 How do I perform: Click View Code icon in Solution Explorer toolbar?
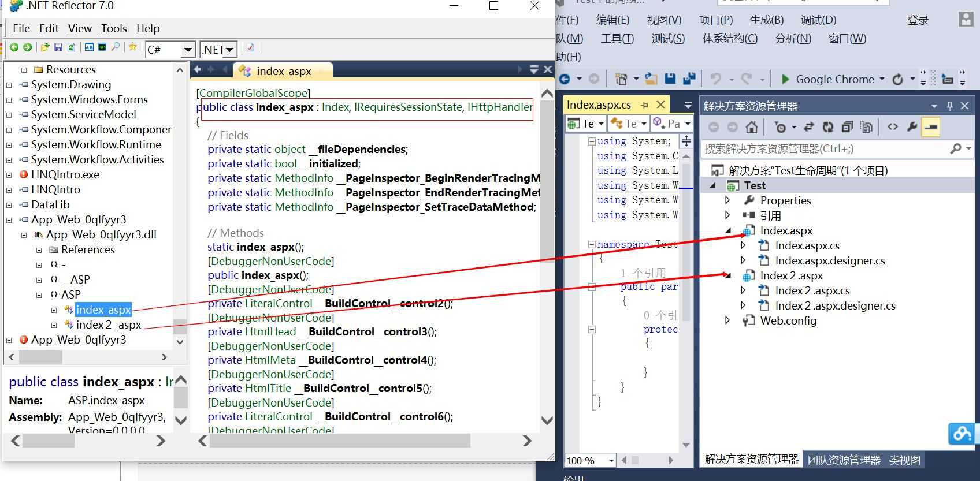(893, 127)
